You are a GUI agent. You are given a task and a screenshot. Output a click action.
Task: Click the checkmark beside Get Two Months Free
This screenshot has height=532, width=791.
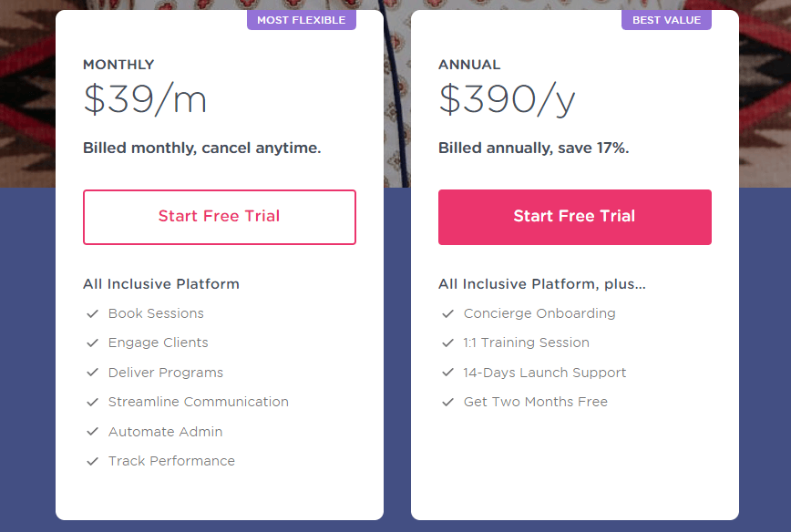tap(447, 402)
